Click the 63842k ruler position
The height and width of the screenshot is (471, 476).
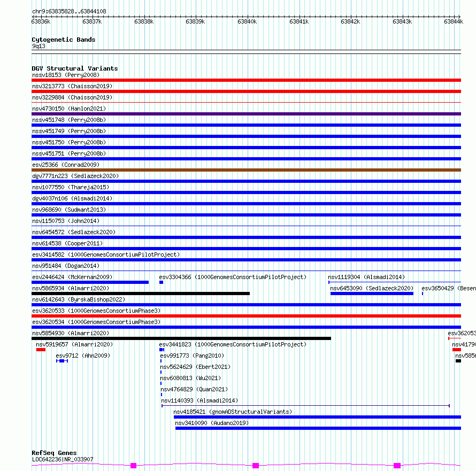click(x=350, y=21)
